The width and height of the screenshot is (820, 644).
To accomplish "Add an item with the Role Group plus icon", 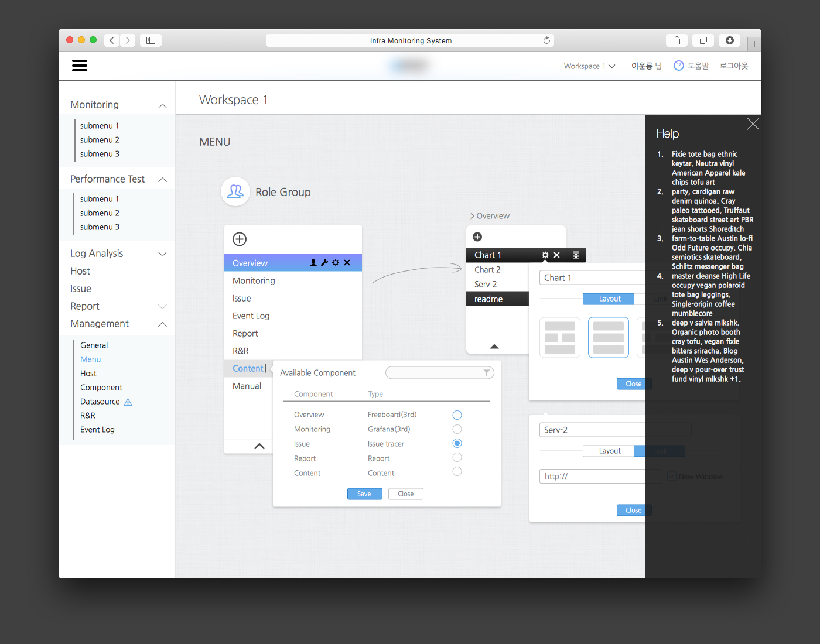I will coord(240,239).
